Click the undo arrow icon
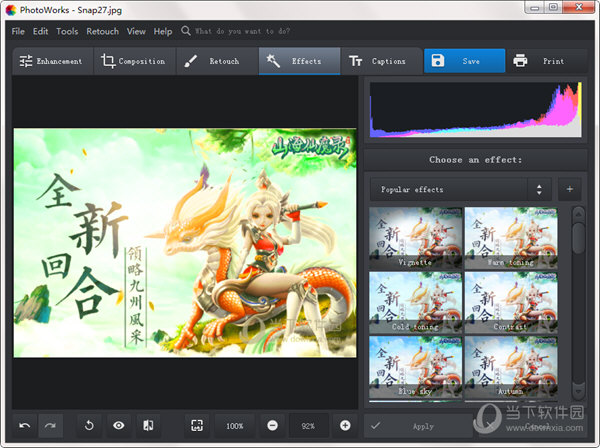Image resolution: width=600 pixels, height=448 pixels. pos(25,425)
